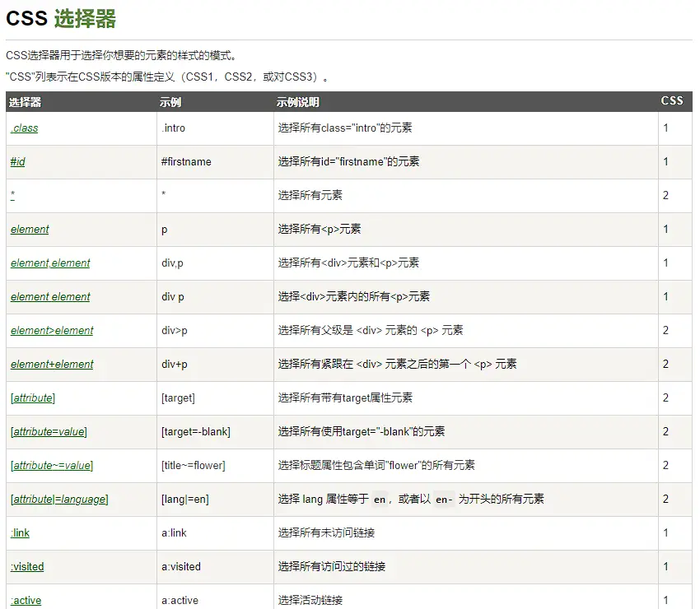Click the 选择器 column header
The width and height of the screenshot is (700, 609).
pyautogui.click(x=26, y=103)
